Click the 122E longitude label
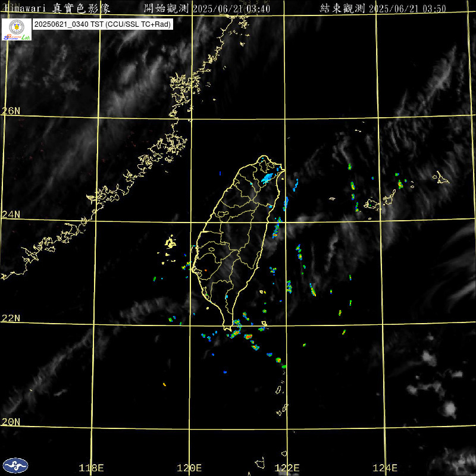Viewport: 476px width, 476px height. [x=287, y=468]
